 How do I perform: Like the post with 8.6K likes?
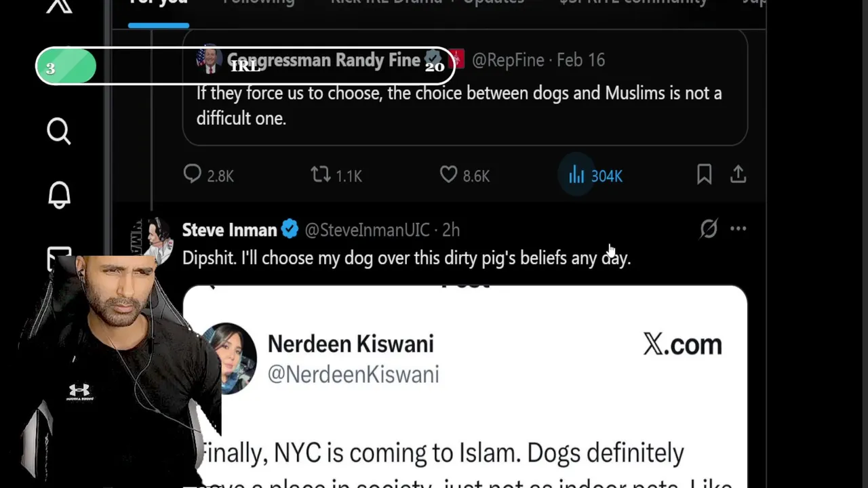coord(449,175)
